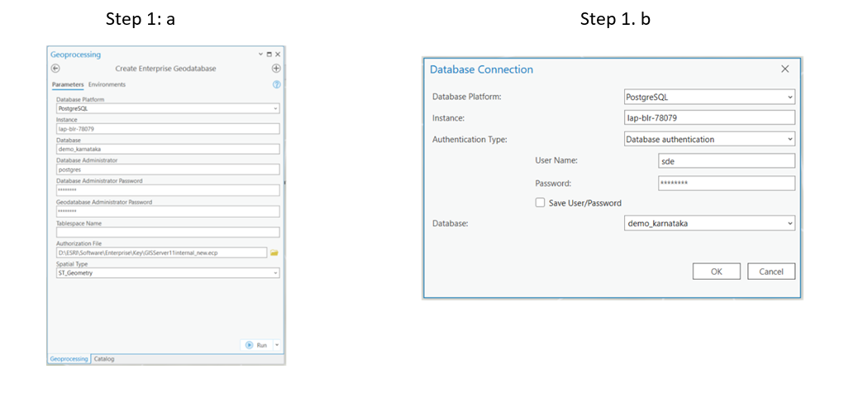Close the Database Connection dialog with X
The width and height of the screenshot is (868, 398).
click(785, 70)
